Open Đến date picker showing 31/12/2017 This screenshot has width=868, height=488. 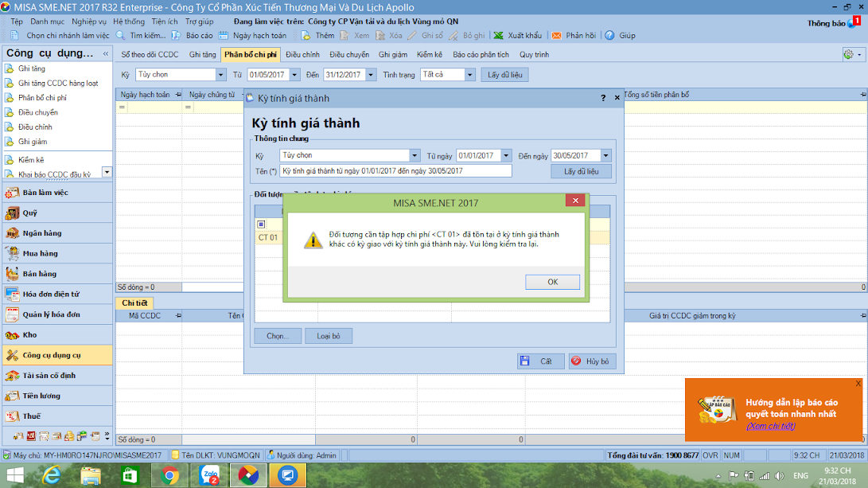point(371,75)
